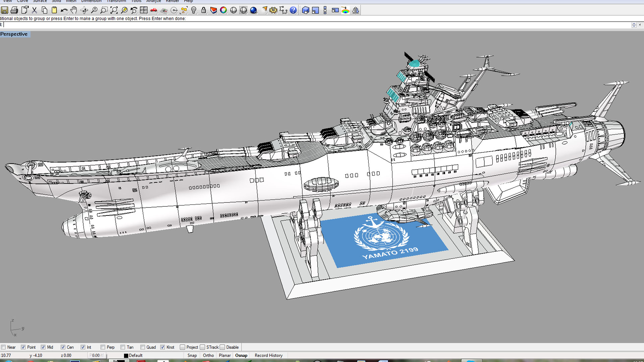Click the construction plane grid icon

pyautogui.click(x=164, y=10)
